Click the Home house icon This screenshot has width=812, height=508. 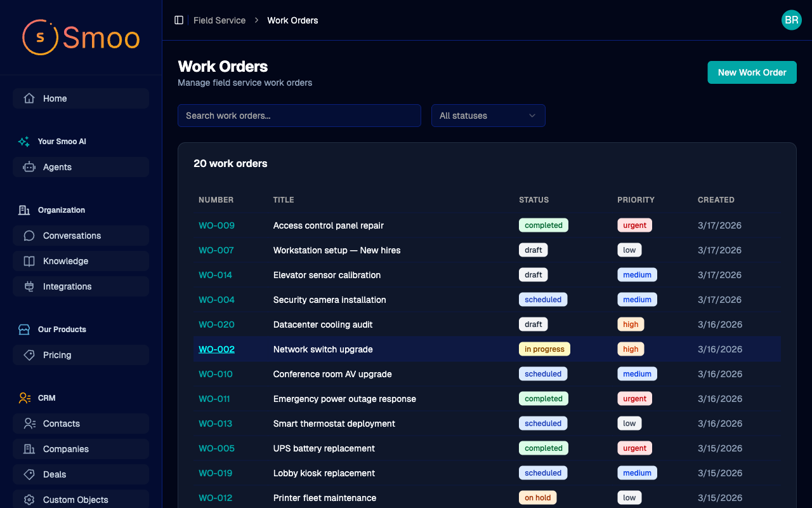tap(29, 98)
